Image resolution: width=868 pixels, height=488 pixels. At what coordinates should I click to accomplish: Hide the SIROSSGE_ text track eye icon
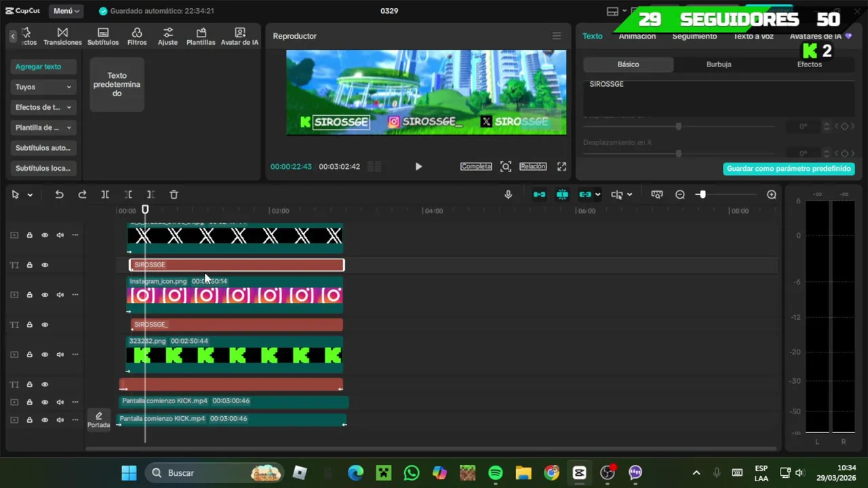tap(45, 325)
